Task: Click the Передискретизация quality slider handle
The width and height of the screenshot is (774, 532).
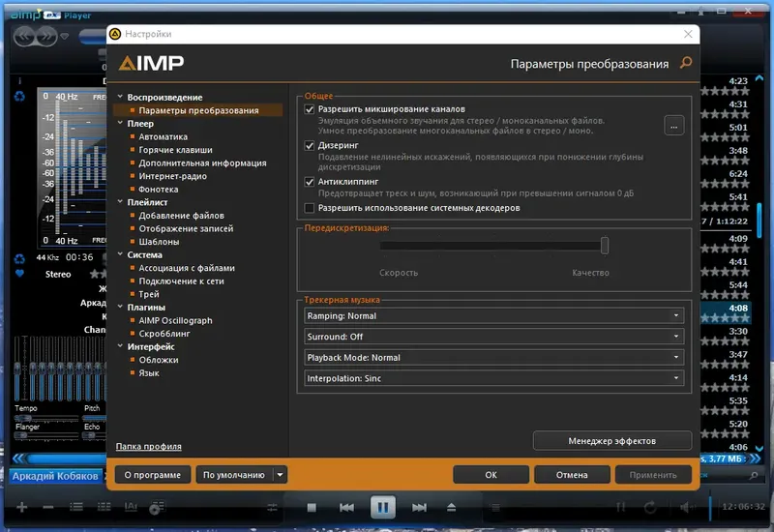Action: (x=604, y=246)
